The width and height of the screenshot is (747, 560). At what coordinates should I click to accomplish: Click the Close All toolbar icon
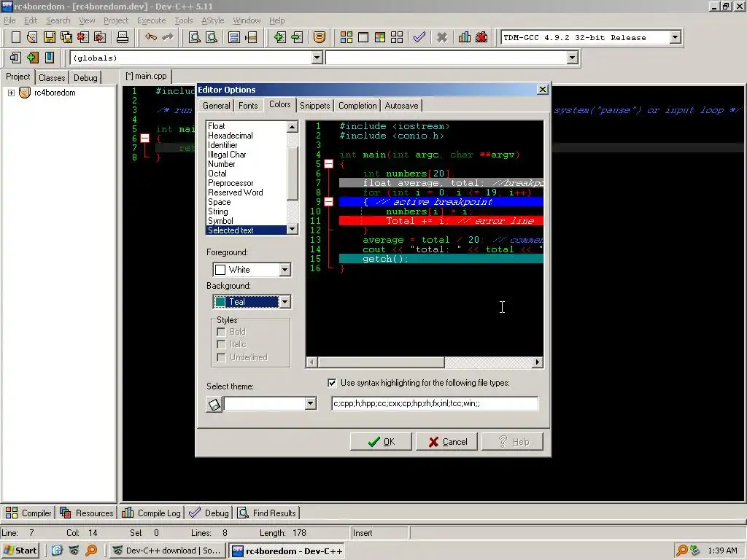100,37
